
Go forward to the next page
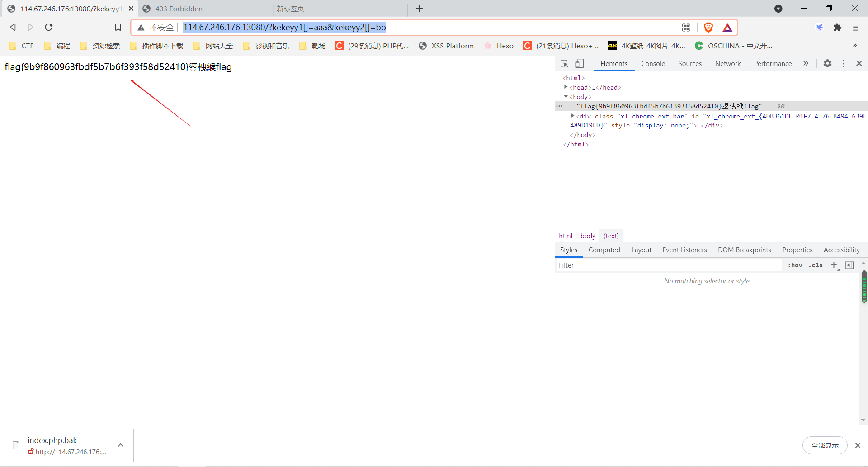[x=31, y=27]
